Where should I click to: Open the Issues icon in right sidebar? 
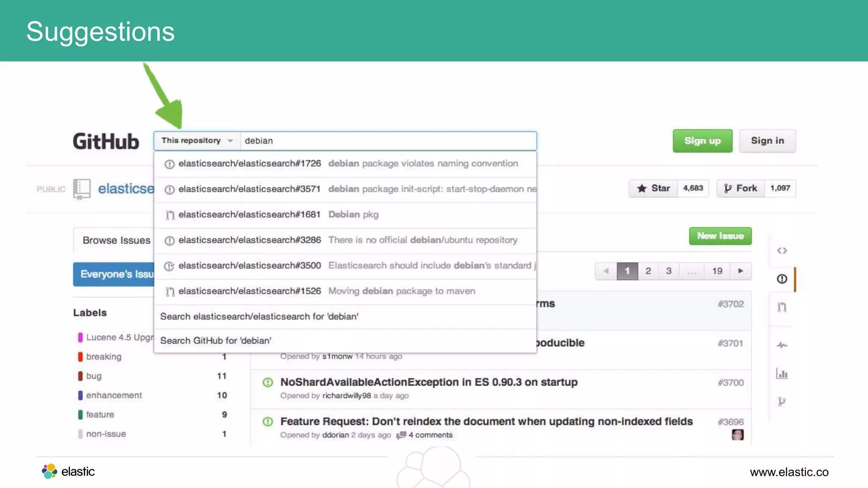click(x=782, y=279)
